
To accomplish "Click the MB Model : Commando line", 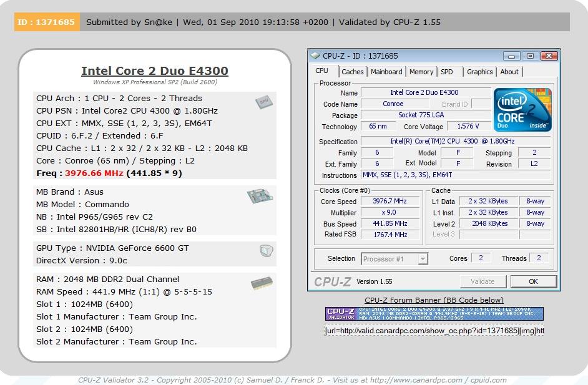I will pyautogui.click(x=82, y=204).
